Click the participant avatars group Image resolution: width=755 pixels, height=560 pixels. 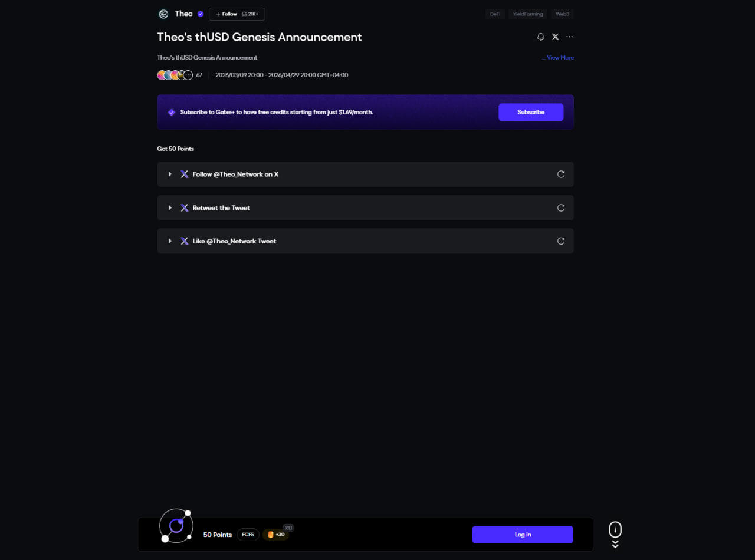175,75
